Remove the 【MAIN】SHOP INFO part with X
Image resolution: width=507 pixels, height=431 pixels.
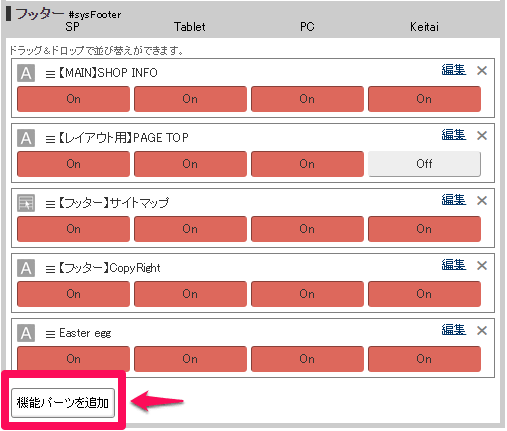click(482, 71)
